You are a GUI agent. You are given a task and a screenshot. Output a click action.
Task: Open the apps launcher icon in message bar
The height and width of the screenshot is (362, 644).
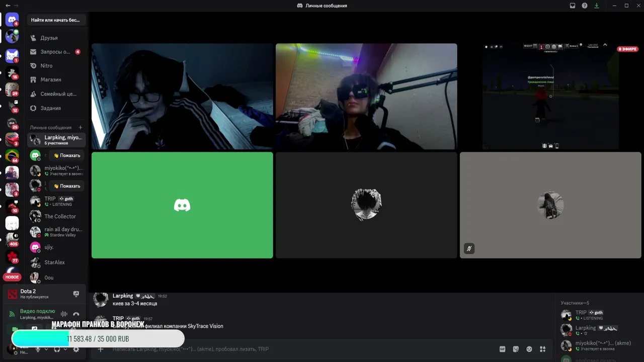coord(543,349)
